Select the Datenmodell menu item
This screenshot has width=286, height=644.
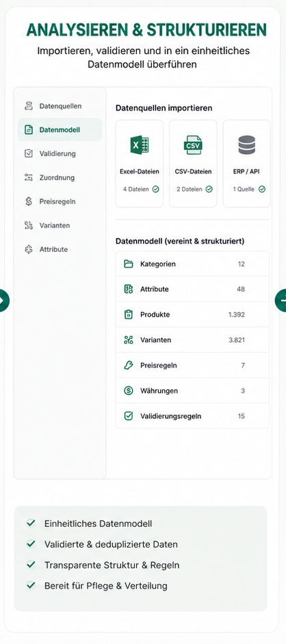click(60, 130)
